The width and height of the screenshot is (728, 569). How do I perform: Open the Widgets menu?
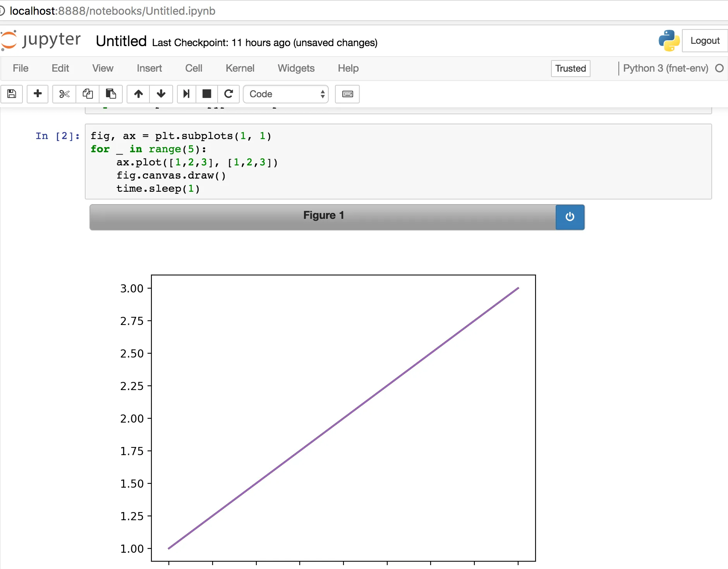[296, 68]
